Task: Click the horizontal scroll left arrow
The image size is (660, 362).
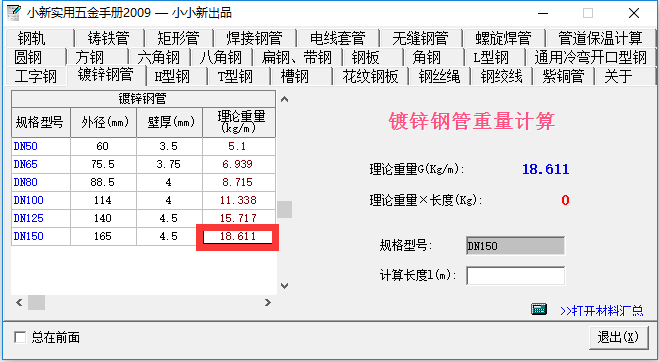Action: point(19,302)
